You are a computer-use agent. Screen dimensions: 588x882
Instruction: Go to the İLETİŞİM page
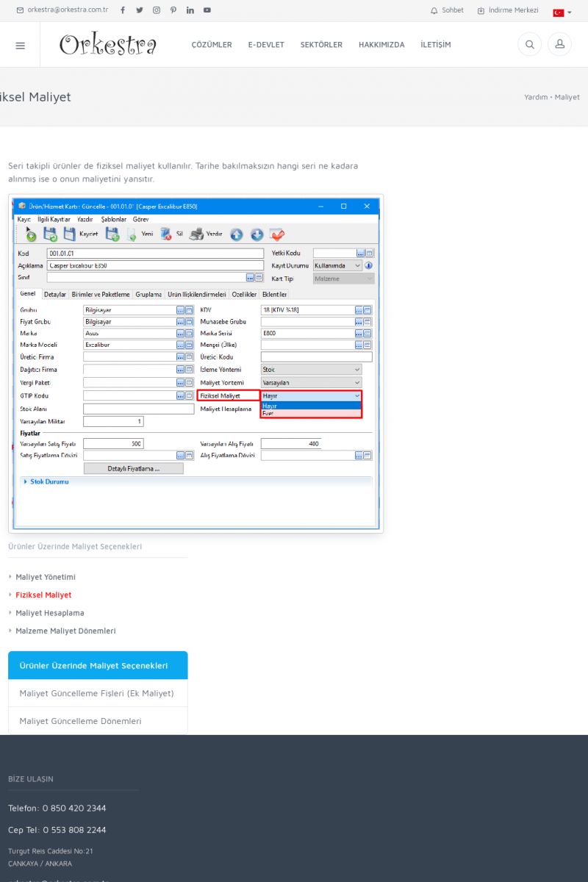point(436,45)
